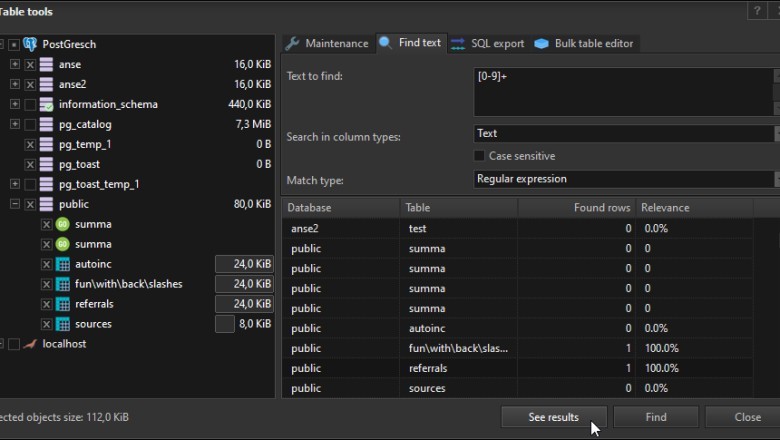Select the public autoinc result row
The width and height of the screenshot is (780, 440).
(517, 329)
